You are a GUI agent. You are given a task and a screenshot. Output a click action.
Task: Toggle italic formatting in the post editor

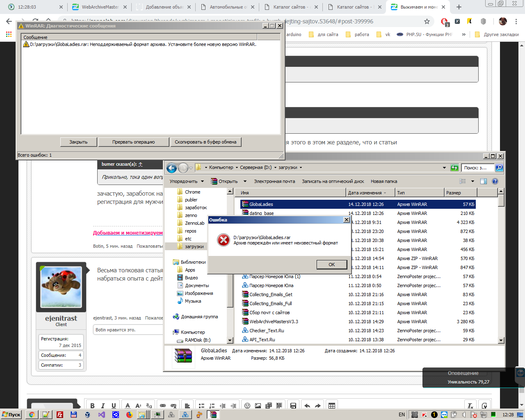pos(103,406)
